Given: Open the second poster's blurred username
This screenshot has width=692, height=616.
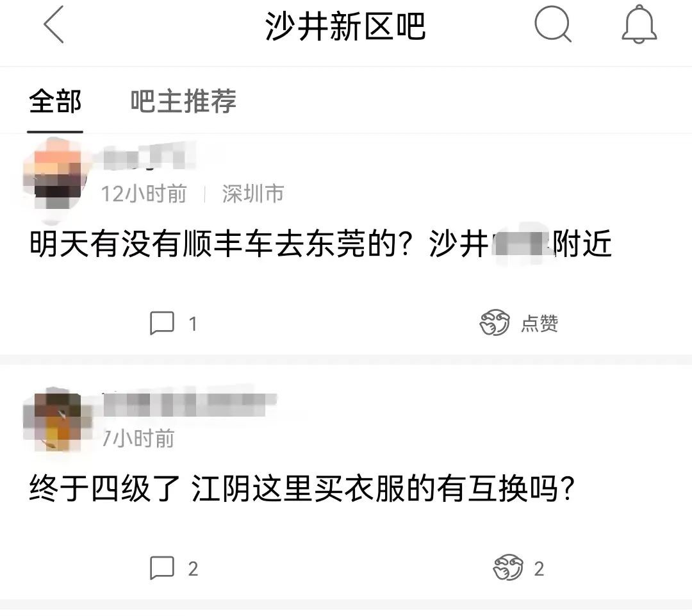Looking at the screenshot, I should [x=189, y=402].
